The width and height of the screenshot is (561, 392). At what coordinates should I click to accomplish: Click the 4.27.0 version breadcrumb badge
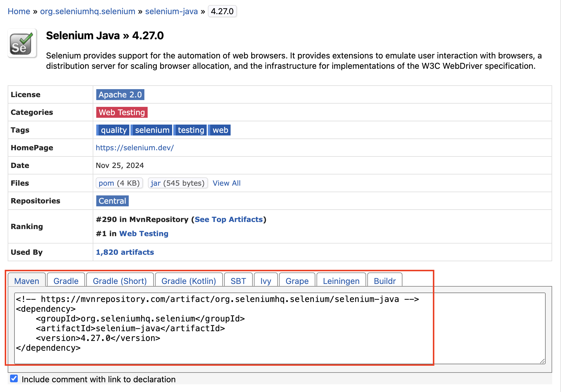pos(222,11)
